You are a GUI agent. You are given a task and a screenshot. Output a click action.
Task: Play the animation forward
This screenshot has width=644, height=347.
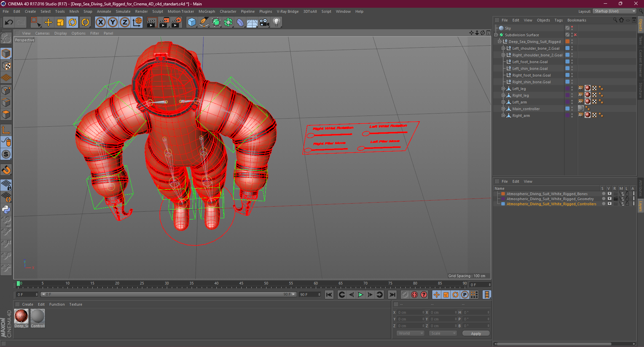(360, 295)
